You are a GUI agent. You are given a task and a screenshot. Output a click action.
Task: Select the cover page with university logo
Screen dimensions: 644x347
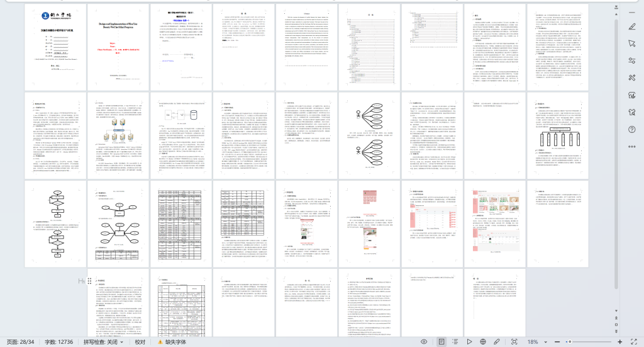pyautogui.click(x=55, y=47)
